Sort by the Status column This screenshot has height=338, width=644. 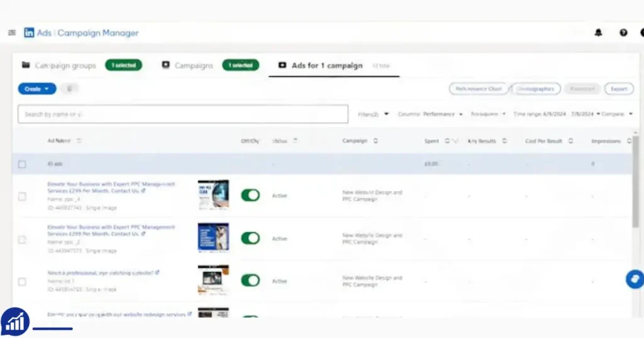pyautogui.click(x=296, y=141)
